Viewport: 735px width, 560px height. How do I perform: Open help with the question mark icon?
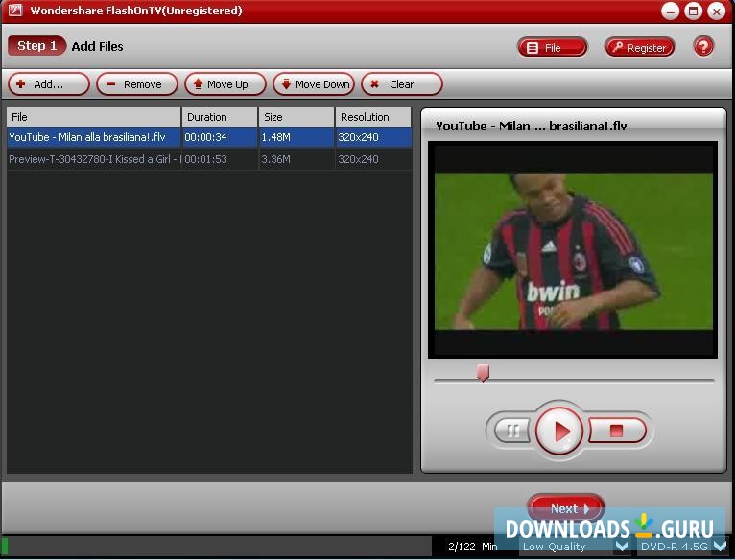703,47
